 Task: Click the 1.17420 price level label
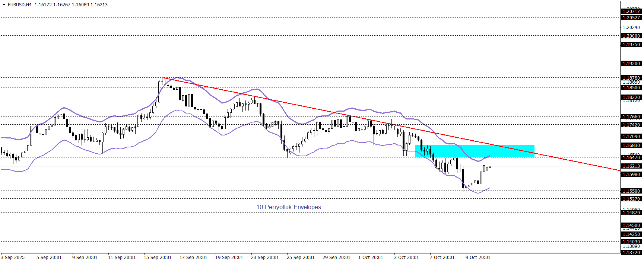[631, 125]
